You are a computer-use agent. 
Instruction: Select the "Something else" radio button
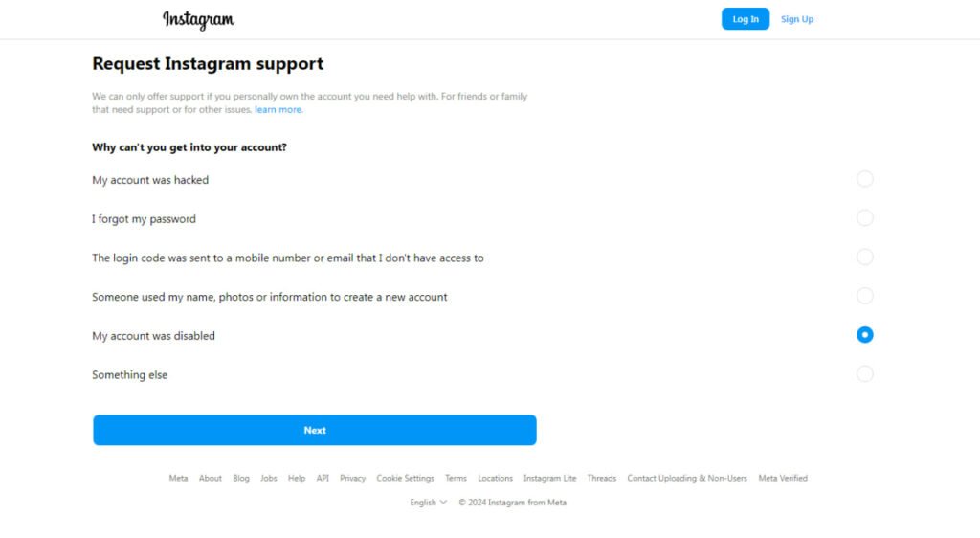pyautogui.click(x=864, y=373)
